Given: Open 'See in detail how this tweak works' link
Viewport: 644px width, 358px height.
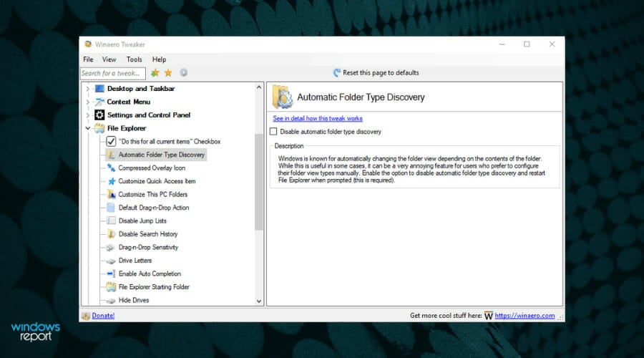Looking at the screenshot, I should click(x=318, y=118).
